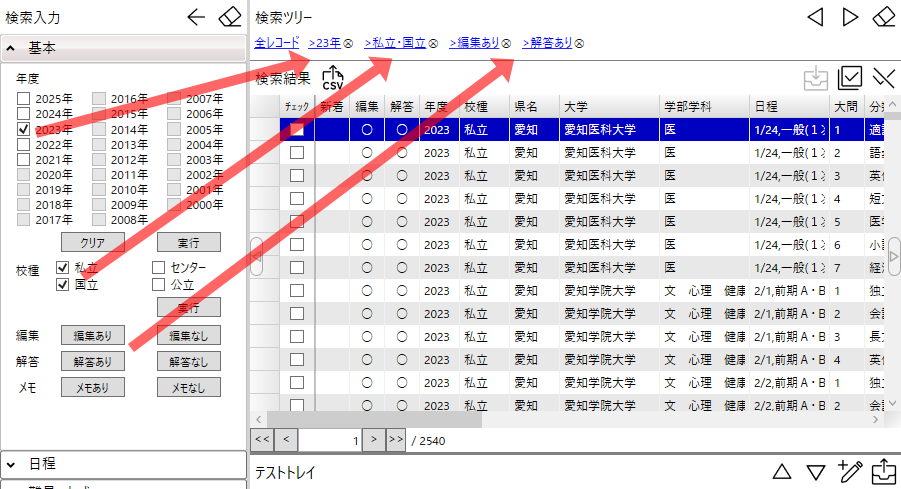Remove the 編集あり filter with its ⊗
Screen dimensions: 901x489
(x=506, y=44)
